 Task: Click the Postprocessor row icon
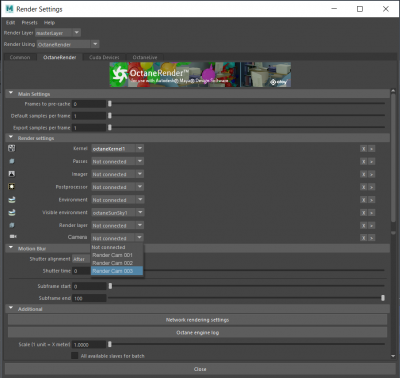[x=12, y=187]
